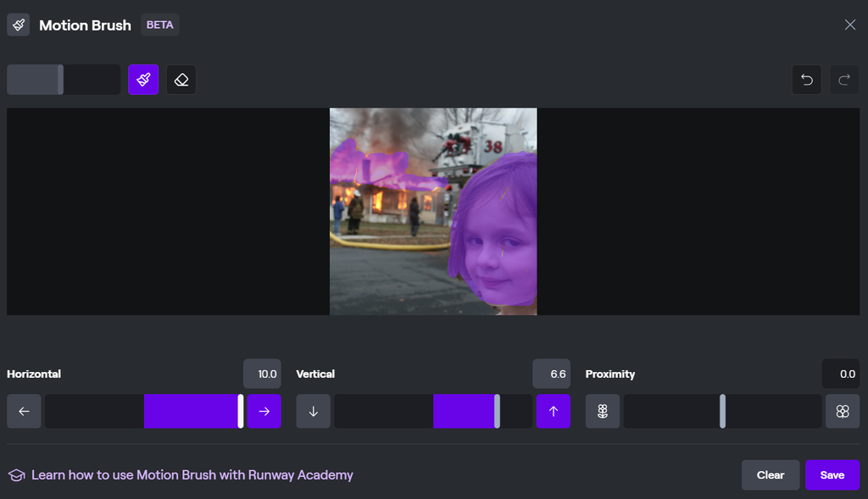Click the Motion Brush title text
The width and height of the screenshot is (868, 499).
[x=86, y=25]
